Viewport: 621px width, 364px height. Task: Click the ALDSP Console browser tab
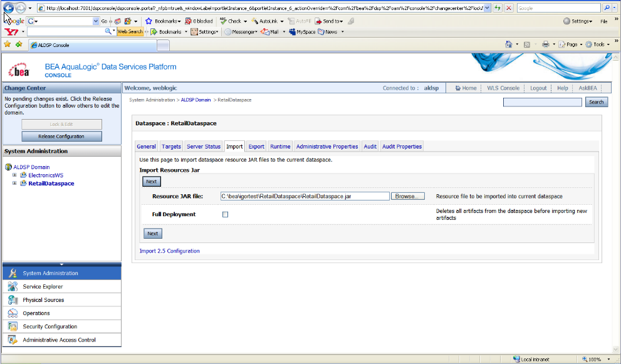point(92,45)
